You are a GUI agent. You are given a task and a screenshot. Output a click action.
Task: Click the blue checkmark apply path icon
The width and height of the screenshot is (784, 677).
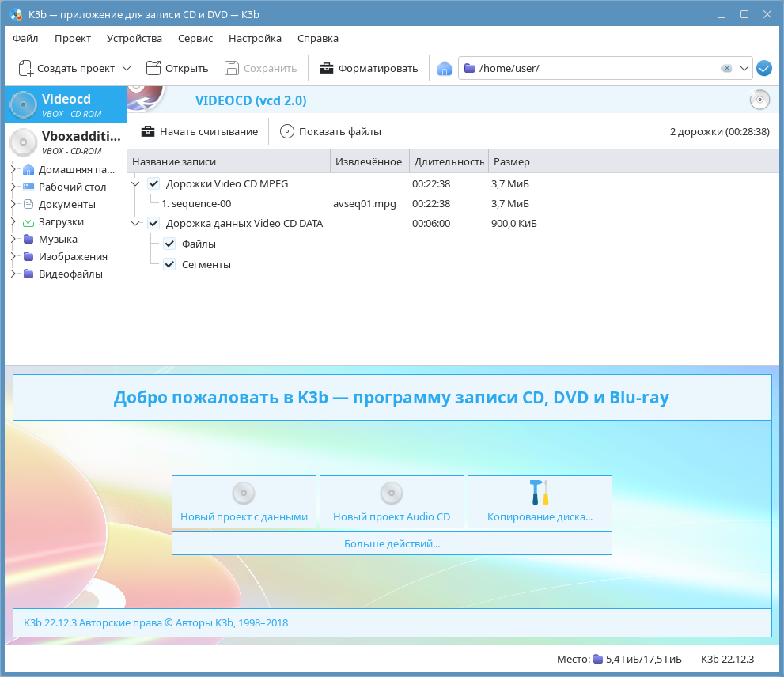pyautogui.click(x=763, y=69)
